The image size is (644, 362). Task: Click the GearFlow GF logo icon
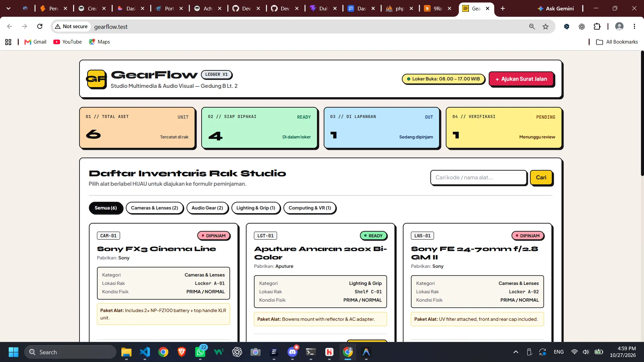(97, 79)
